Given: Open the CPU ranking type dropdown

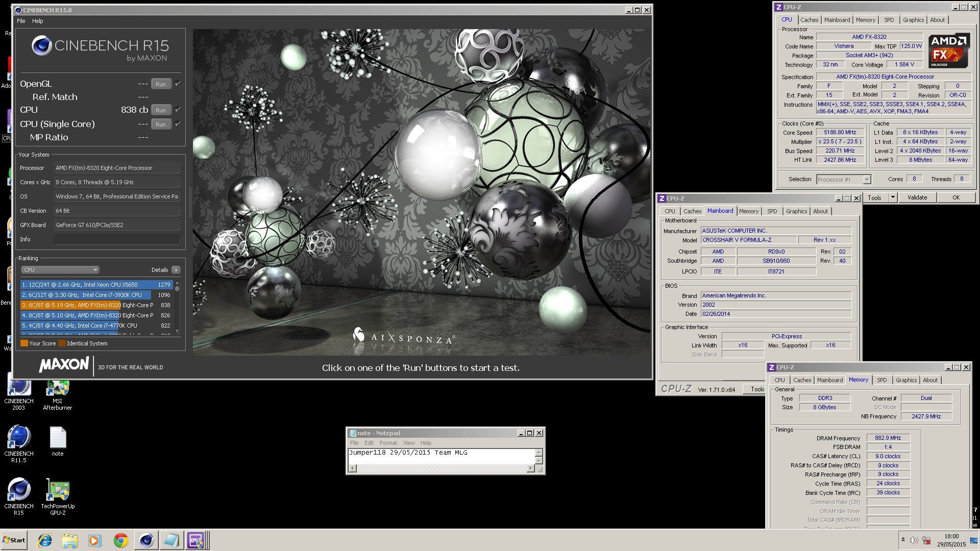Looking at the screenshot, I should (x=60, y=270).
